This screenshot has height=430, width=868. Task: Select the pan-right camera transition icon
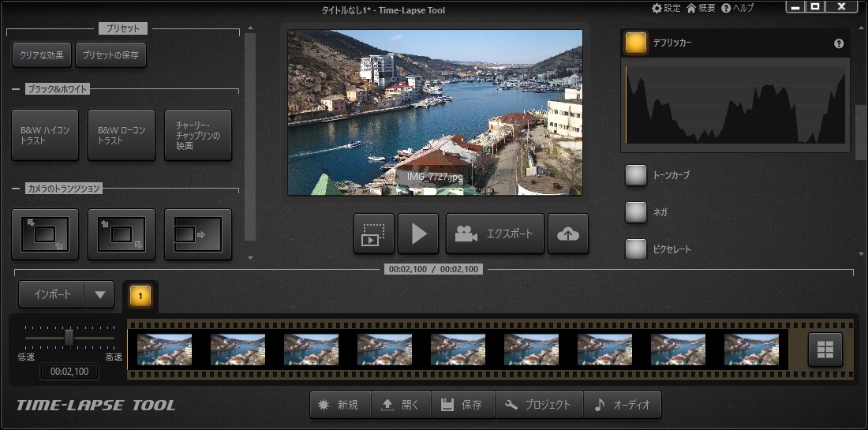point(197,234)
